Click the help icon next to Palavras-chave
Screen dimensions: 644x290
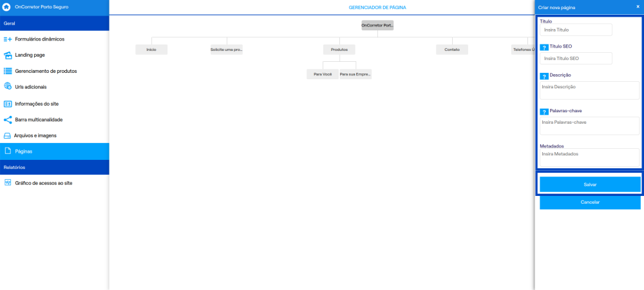click(x=544, y=111)
